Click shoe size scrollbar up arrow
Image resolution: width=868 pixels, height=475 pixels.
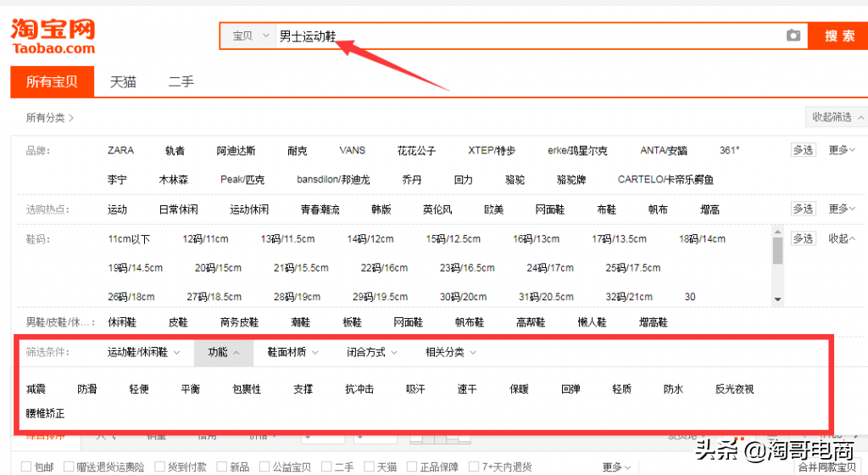778,232
